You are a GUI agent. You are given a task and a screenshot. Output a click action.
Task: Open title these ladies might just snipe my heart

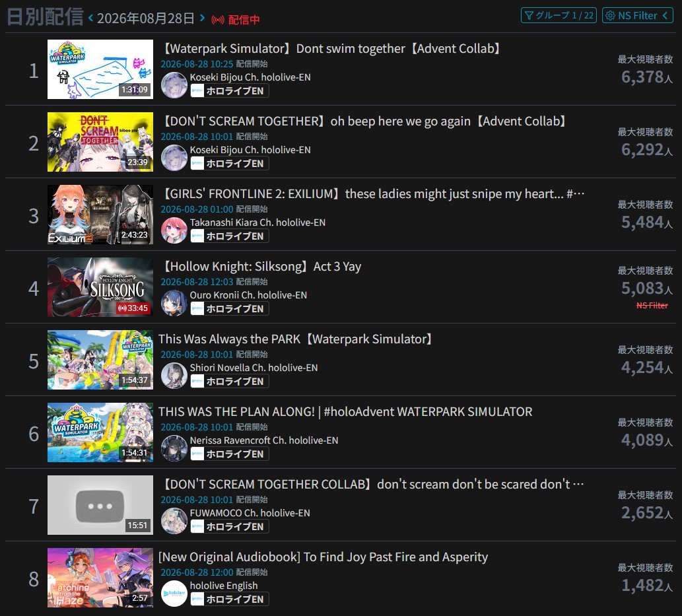372,193
